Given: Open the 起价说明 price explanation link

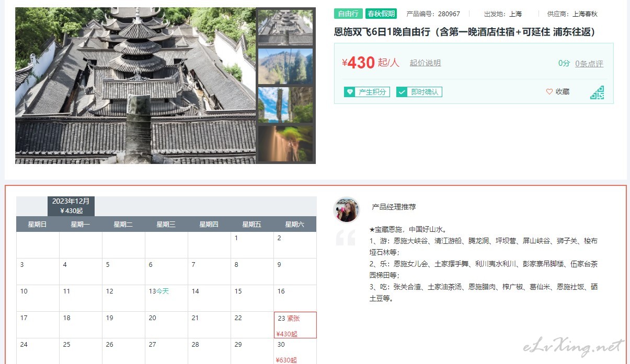Looking at the screenshot, I should click(425, 63).
